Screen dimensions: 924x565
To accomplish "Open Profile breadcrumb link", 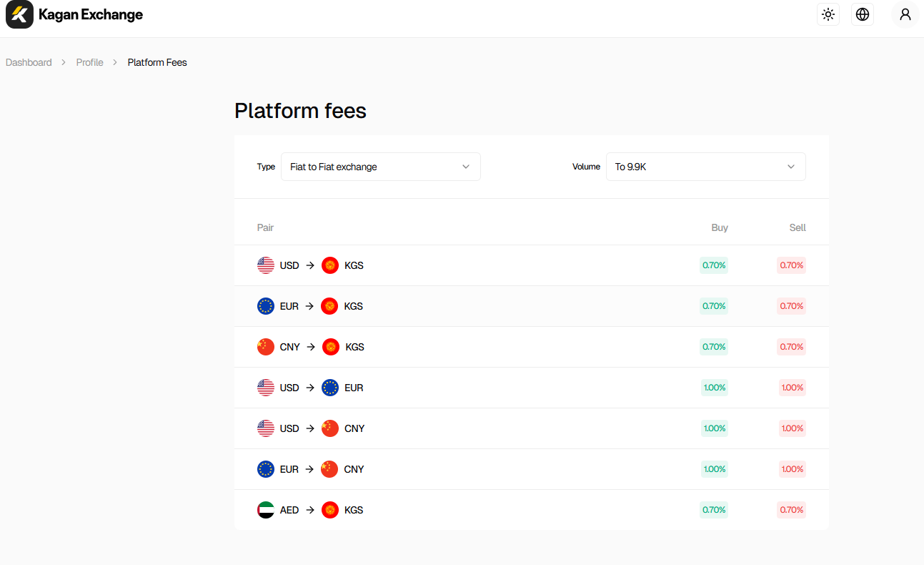I will [89, 62].
